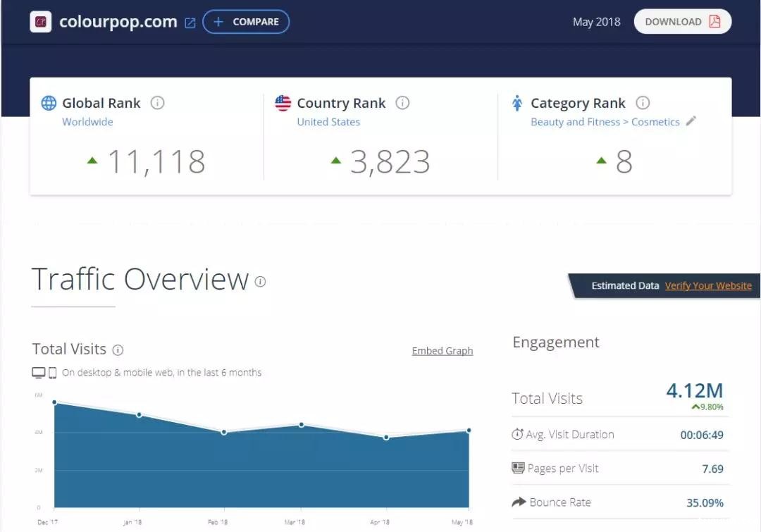Click the Category Rank info icon
This screenshot has height=532, width=761.
click(x=643, y=103)
